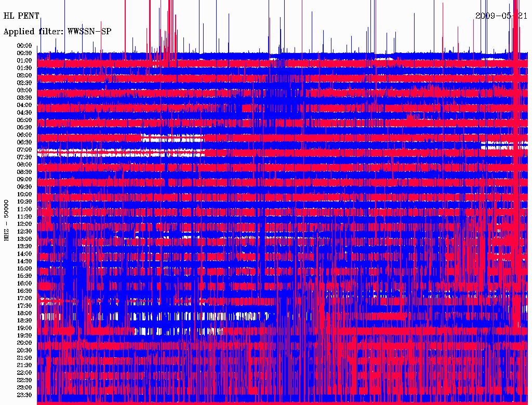Viewport: 532px width, 405px height.
Task: Click the date text '2009-05-21'
Action: click(x=501, y=16)
